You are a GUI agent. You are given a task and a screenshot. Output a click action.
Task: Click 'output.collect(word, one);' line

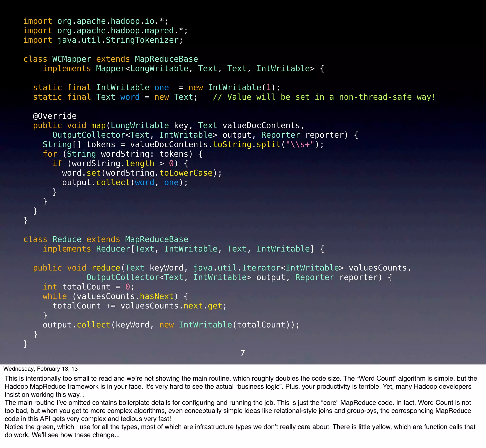(125, 182)
